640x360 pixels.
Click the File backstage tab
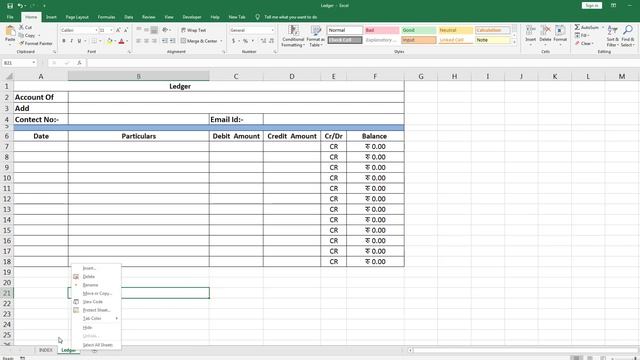10,17
